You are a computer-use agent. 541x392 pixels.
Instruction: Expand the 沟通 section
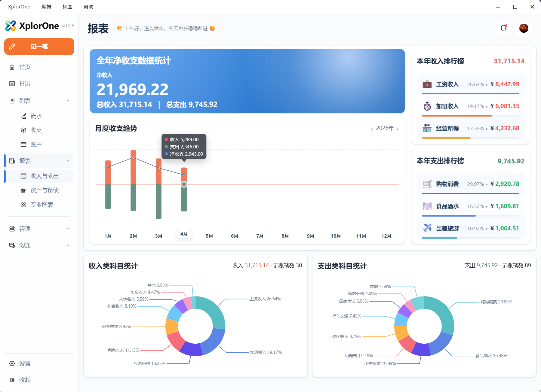pyautogui.click(x=67, y=245)
